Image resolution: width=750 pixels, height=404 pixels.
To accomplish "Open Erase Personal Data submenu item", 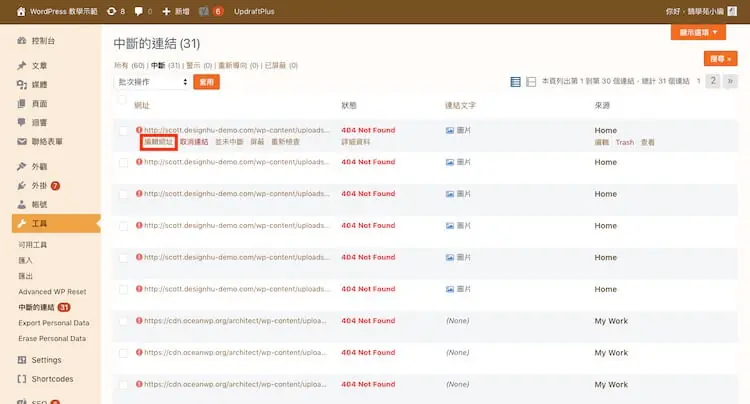I will click(x=52, y=338).
